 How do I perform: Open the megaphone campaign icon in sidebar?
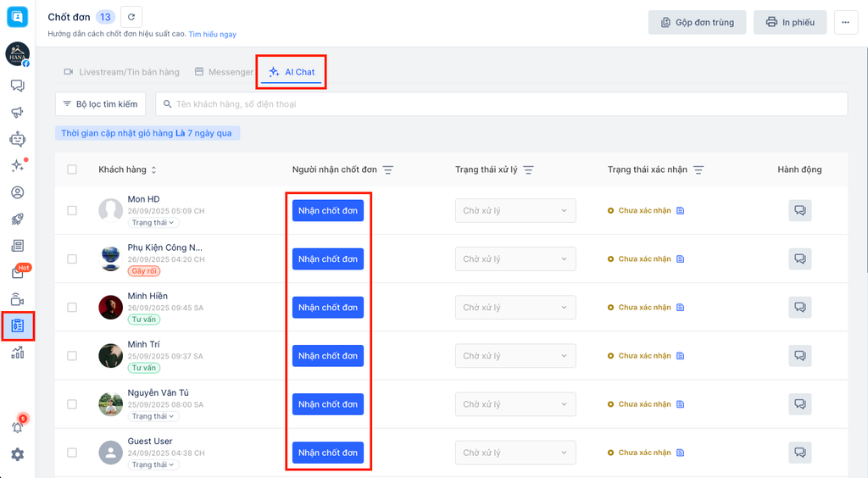[17, 113]
